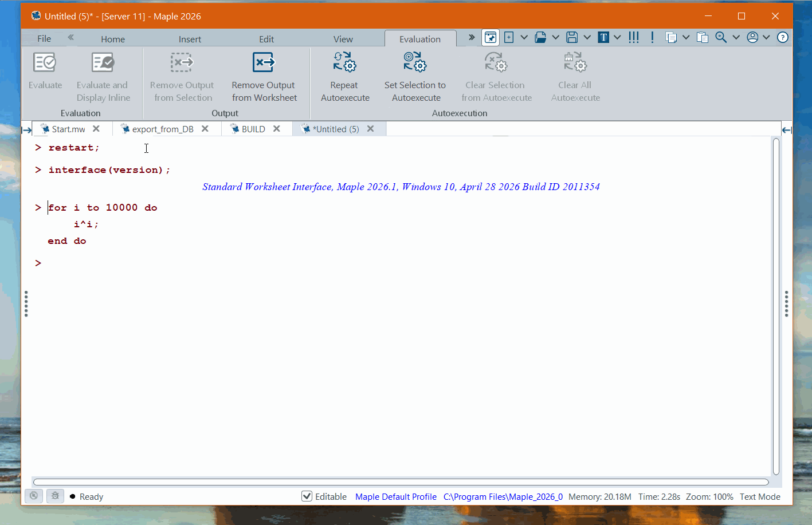
Task: Select the Untitled (5) document tab
Action: coord(336,129)
